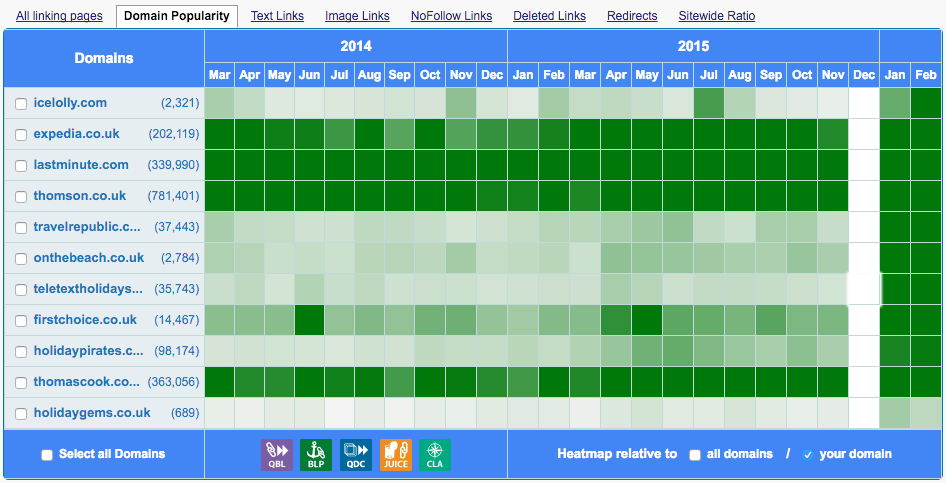Check heatmap relative to all domains

tap(695, 455)
